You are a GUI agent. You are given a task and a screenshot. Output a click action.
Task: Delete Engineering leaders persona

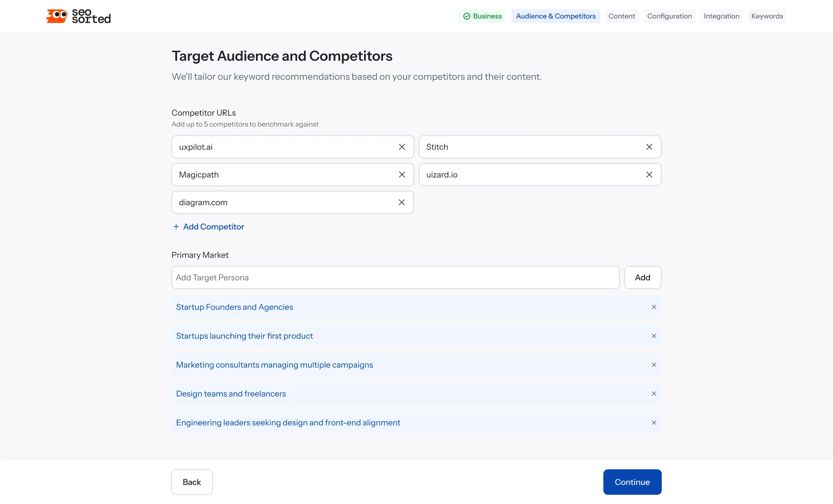[654, 423]
